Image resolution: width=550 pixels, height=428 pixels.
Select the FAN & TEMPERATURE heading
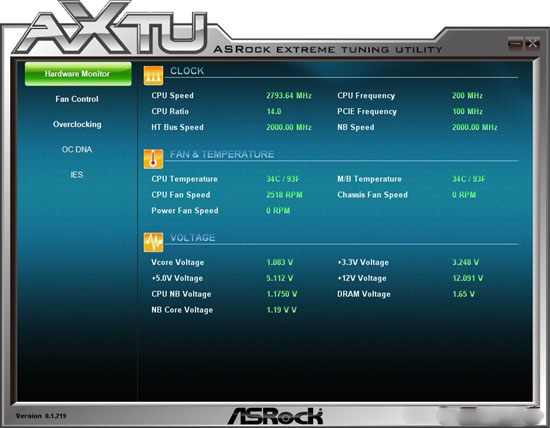click(x=222, y=154)
